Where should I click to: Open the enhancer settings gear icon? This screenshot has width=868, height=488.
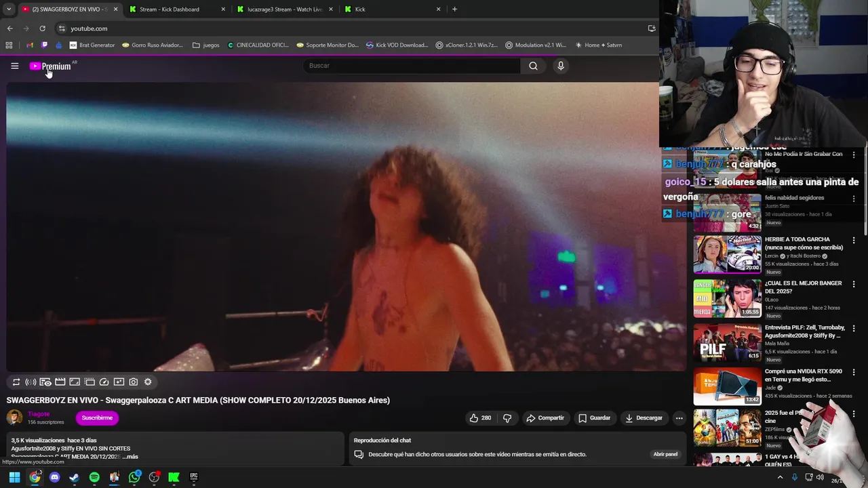click(x=148, y=382)
